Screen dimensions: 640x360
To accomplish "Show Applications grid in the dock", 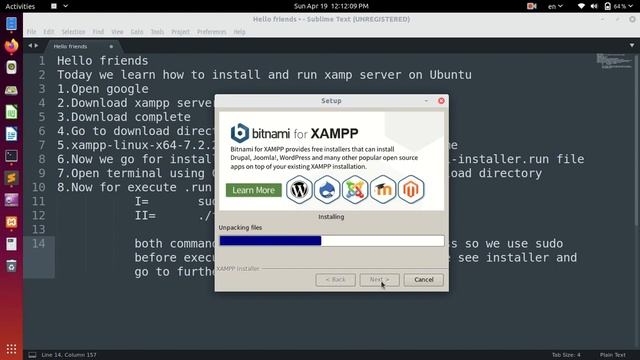I will click(11, 349).
